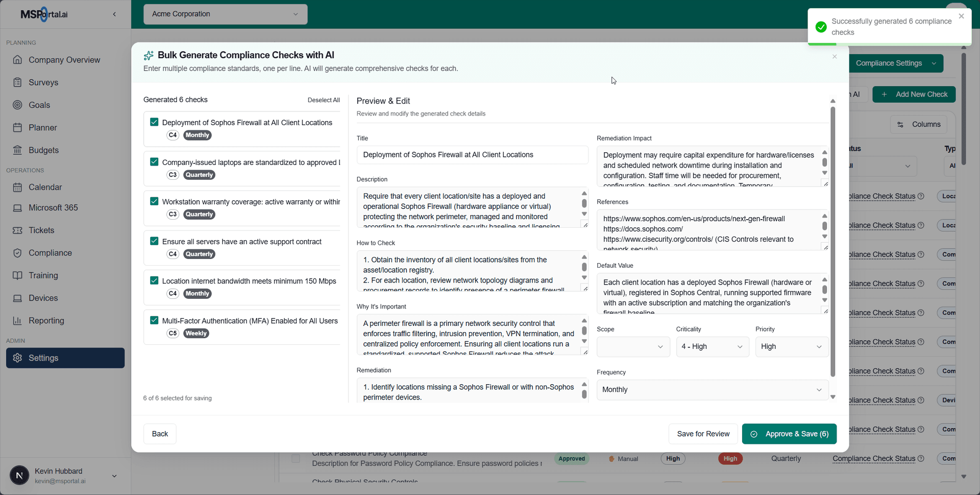Open Devices in the sidebar
Viewport: 980px width, 495px height.
(43, 298)
